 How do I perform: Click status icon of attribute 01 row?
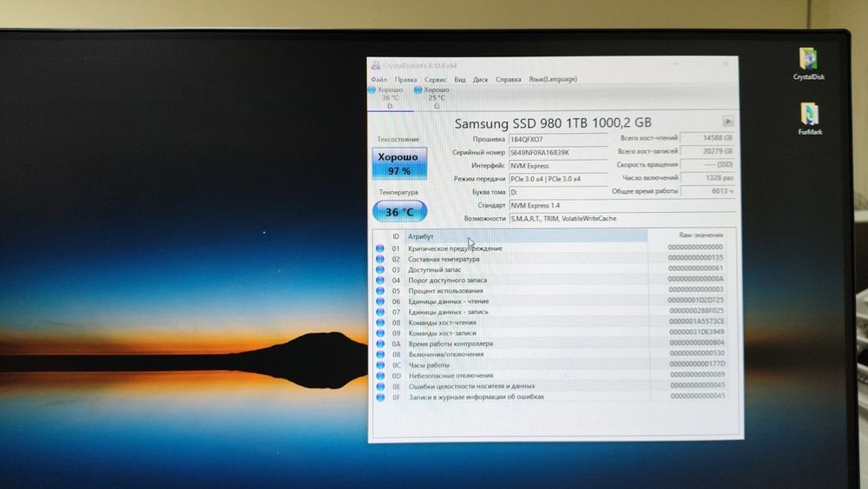click(380, 248)
